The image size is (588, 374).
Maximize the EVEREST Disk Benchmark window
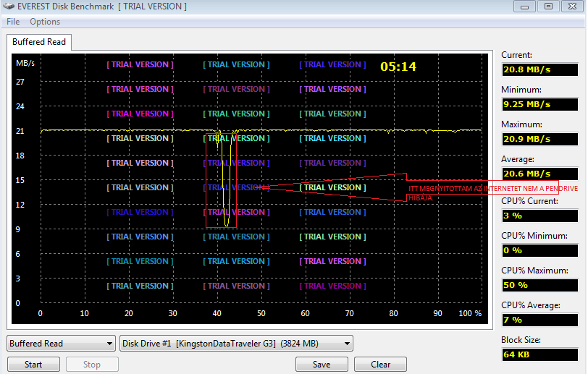(548, 7)
